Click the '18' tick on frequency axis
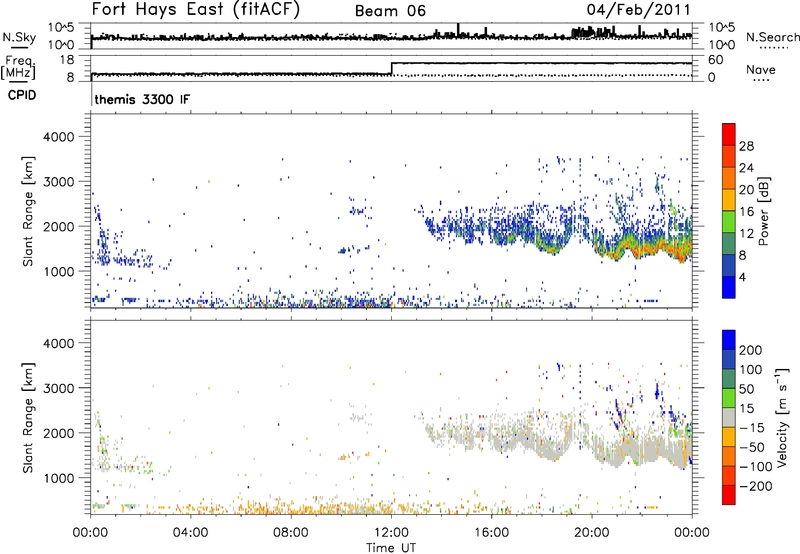 (67, 60)
